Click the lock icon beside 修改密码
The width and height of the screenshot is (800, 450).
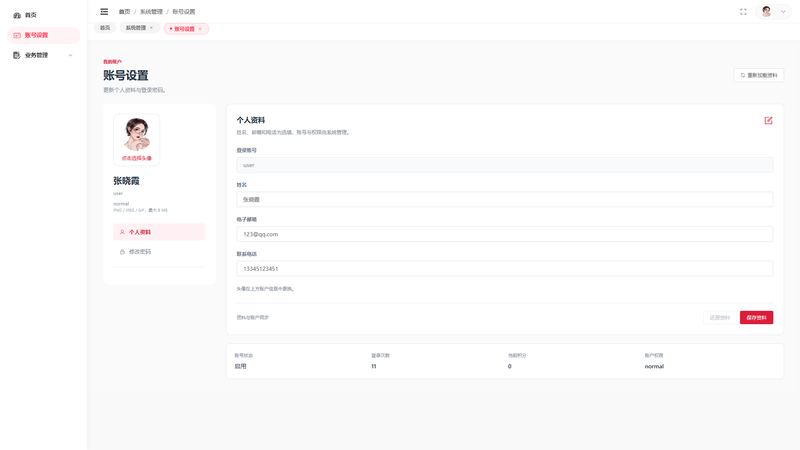tap(122, 252)
